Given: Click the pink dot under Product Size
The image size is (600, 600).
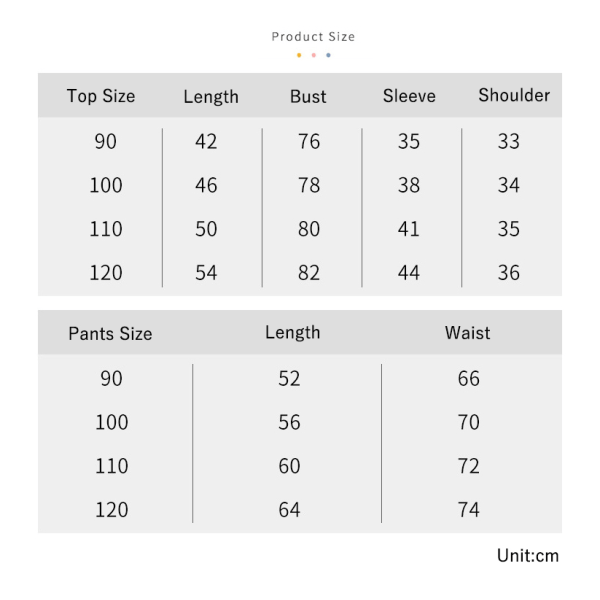Looking at the screenshot, I should [x=314, y=55].
